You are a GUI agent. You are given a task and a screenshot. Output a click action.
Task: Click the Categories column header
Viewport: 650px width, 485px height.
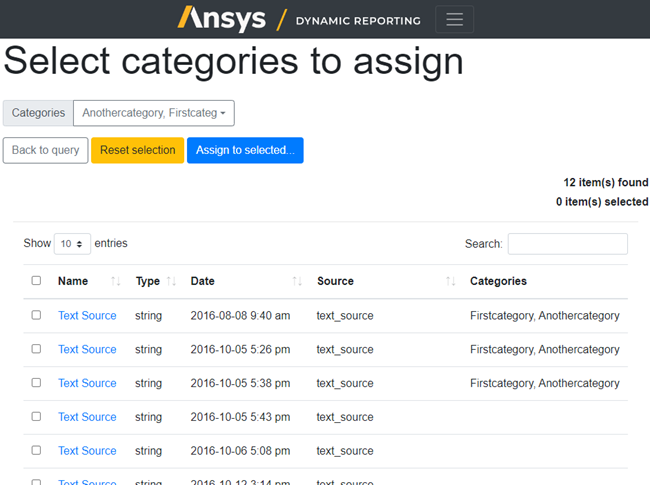(x=498, y=281)
